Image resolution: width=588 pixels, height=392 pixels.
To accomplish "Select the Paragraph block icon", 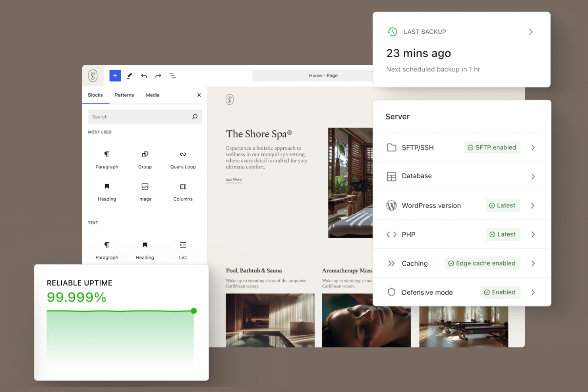I will coord(106,158).
